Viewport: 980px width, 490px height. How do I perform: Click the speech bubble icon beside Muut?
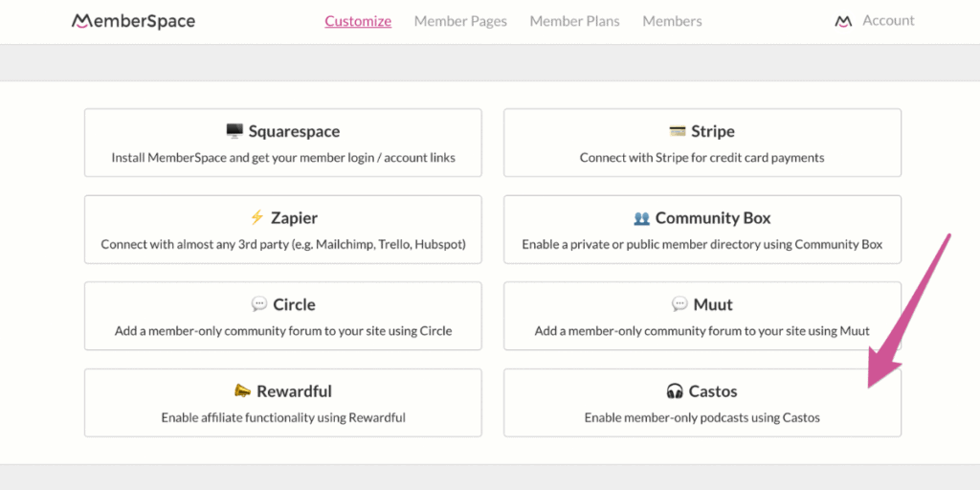pyautogui.click(x=679, y=304)
